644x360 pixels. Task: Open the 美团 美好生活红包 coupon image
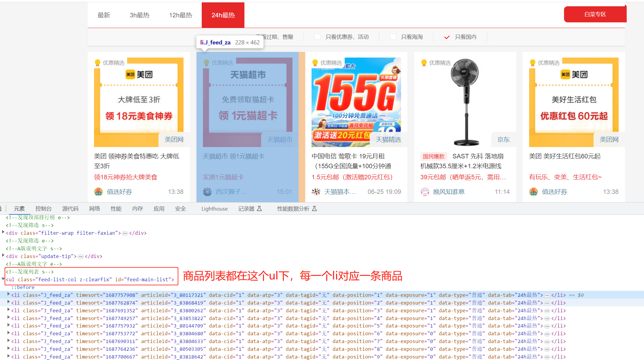[574, 102]
